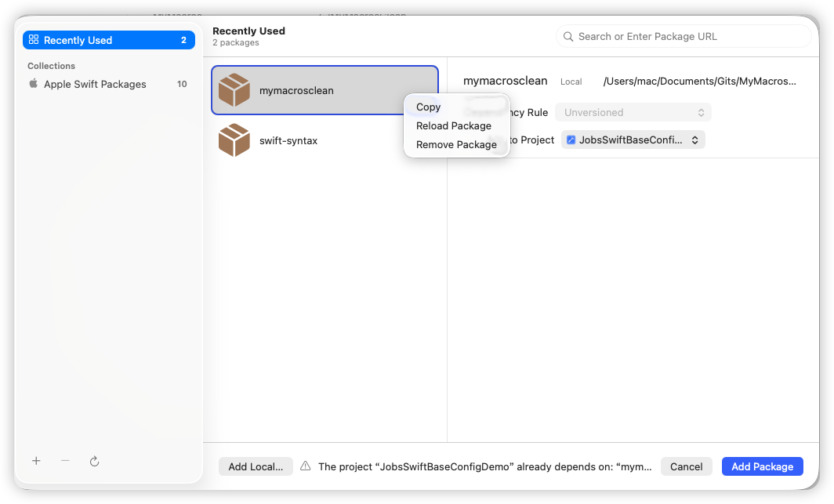
Task: Select the swift-syntax package row
Action: (325, 140)
